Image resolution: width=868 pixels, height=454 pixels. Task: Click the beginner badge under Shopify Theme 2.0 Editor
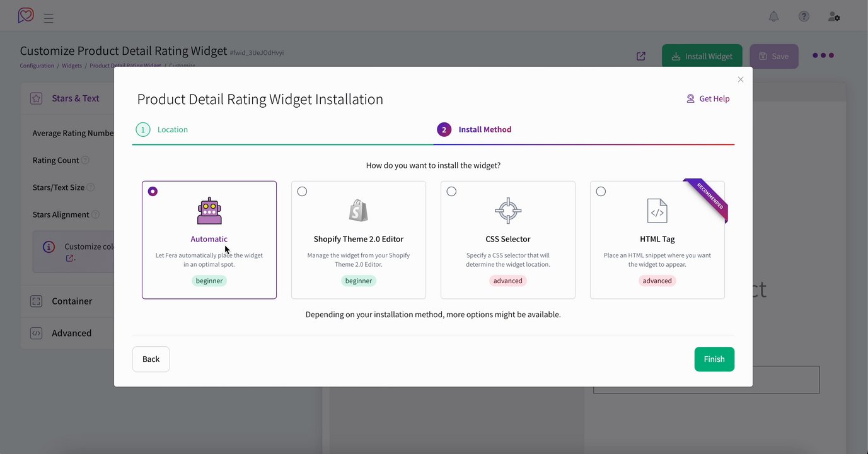click(x=359, y=281)
